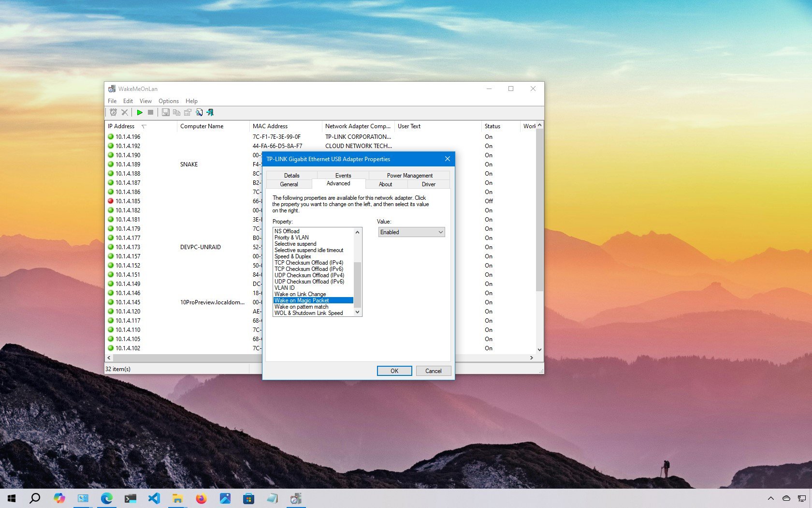Click the OK button

tap(394, 371)
